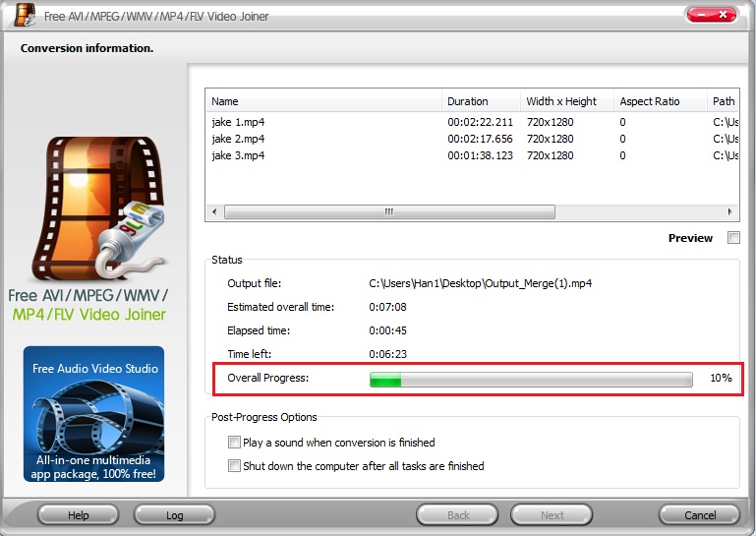Click duration 00:01:38.123

click(480, 155)
